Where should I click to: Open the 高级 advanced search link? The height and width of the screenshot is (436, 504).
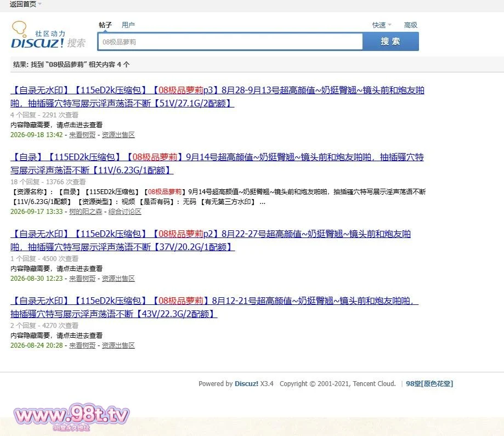click(x=410, y=25)
